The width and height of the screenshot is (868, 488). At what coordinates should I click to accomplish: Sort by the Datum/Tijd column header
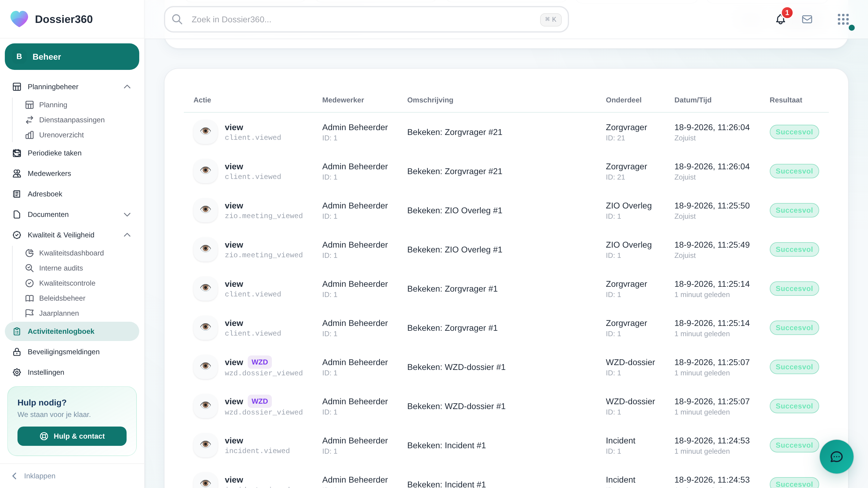(693, 100)
